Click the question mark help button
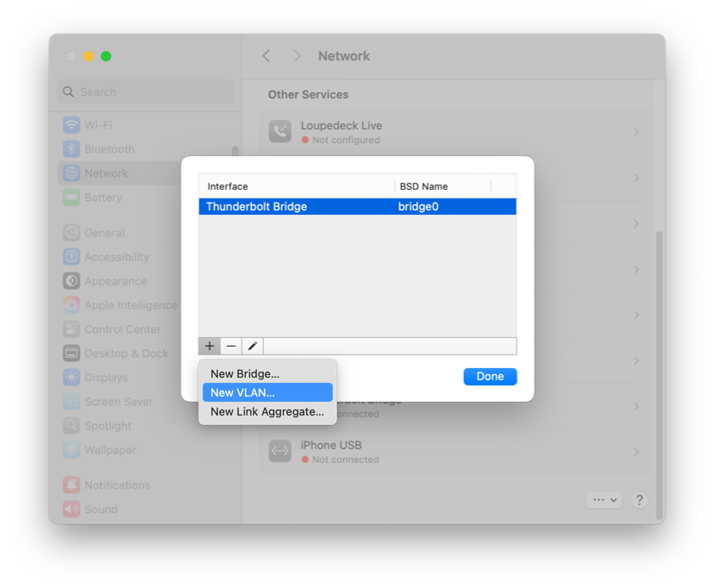This screenshot has width=714, height=588. coord(639,500)
